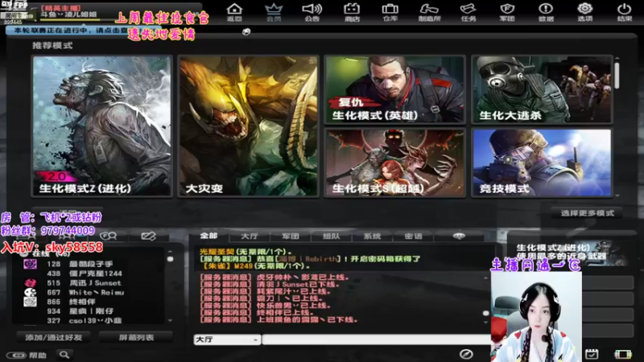
Task: Click the small ball icon on league notice bar
Action: coord(246,31)
